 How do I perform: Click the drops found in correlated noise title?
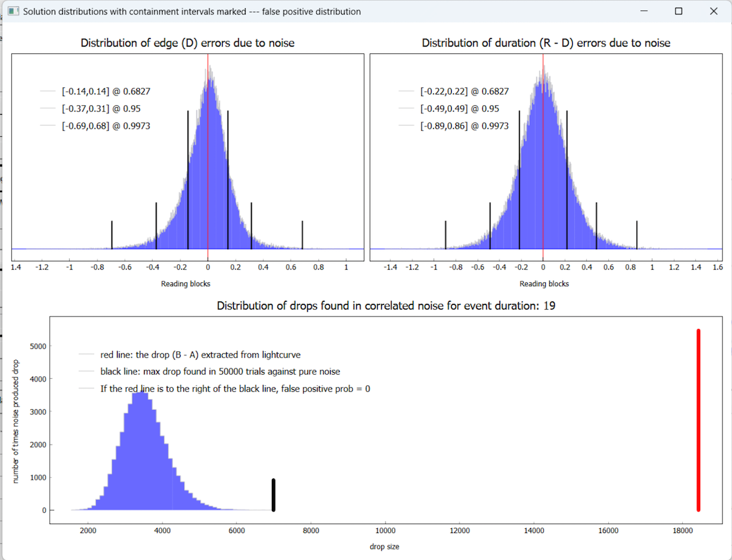(x=386, y=306)
